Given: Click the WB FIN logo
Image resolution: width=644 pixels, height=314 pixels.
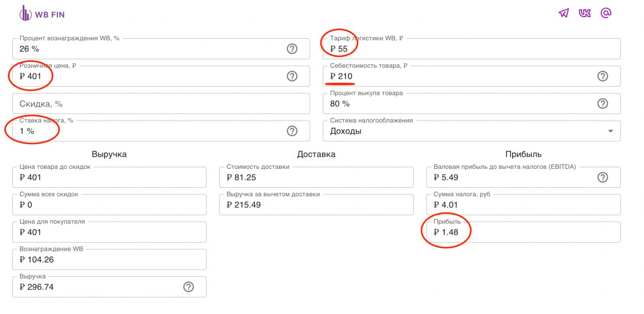Looking at the screenshot, I should pos(42,14).
